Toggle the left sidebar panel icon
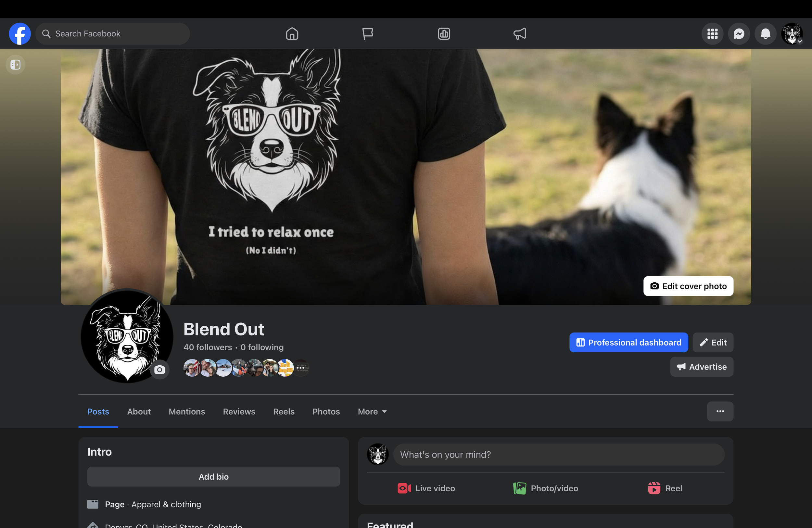The height and width of the screenshot is (528, 812). (15, 65)
